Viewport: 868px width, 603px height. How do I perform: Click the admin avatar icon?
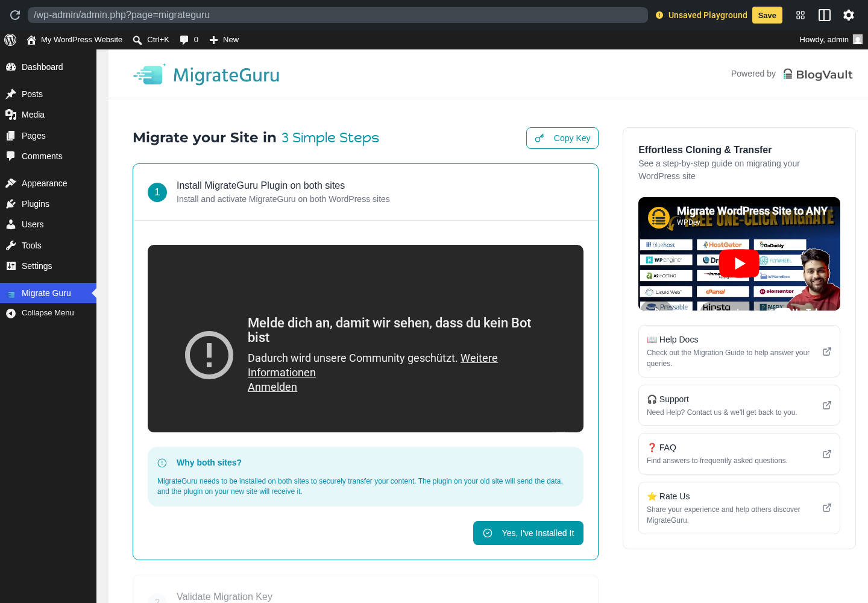(858, 39)
